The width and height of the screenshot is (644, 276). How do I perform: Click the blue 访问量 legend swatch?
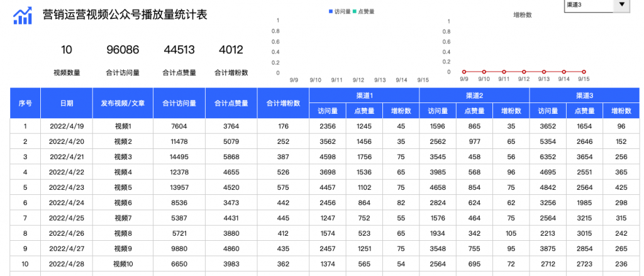pyautogui.click(x=331, y=12)
